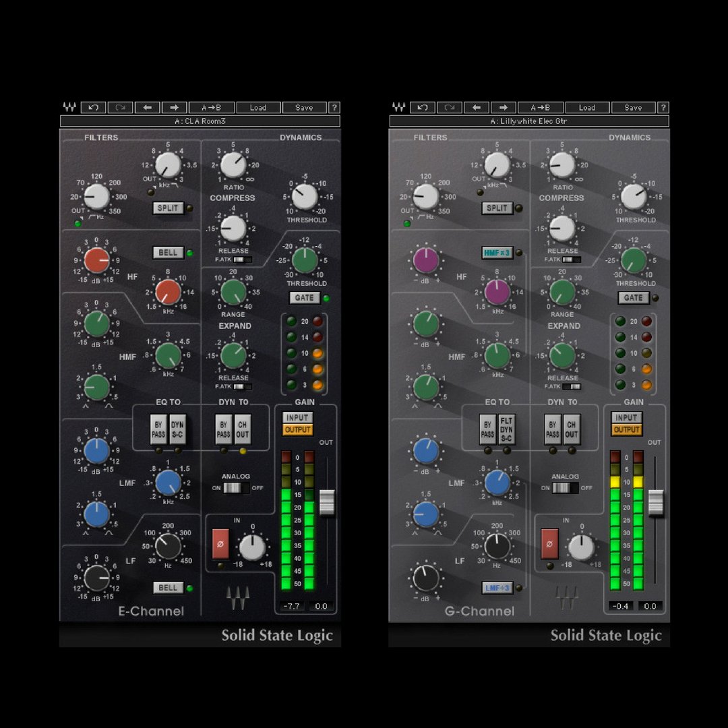Open the Load menu in E-Channel
The width and height of the screenshot is (728, 728).
point(258,108)
